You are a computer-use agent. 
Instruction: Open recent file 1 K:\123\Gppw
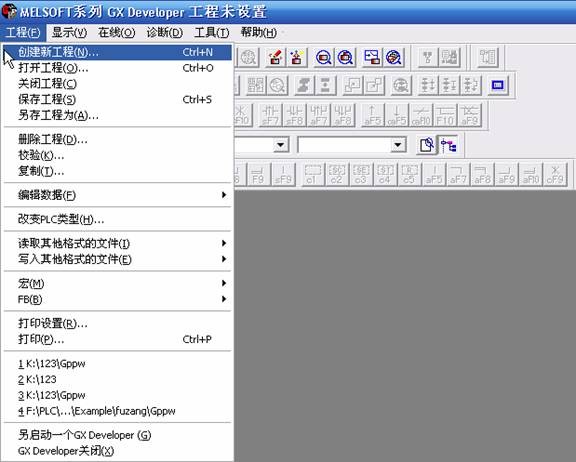pyautogui.click(x=118, y=364)
